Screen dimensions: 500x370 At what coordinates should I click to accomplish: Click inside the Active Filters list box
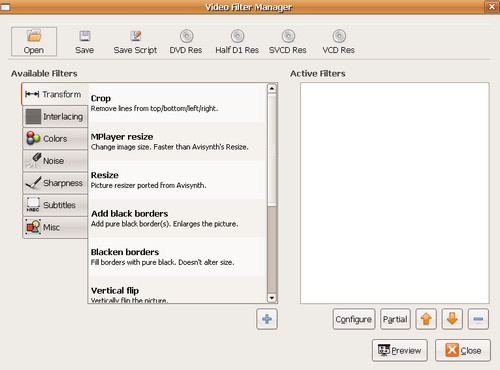[395, 193]
